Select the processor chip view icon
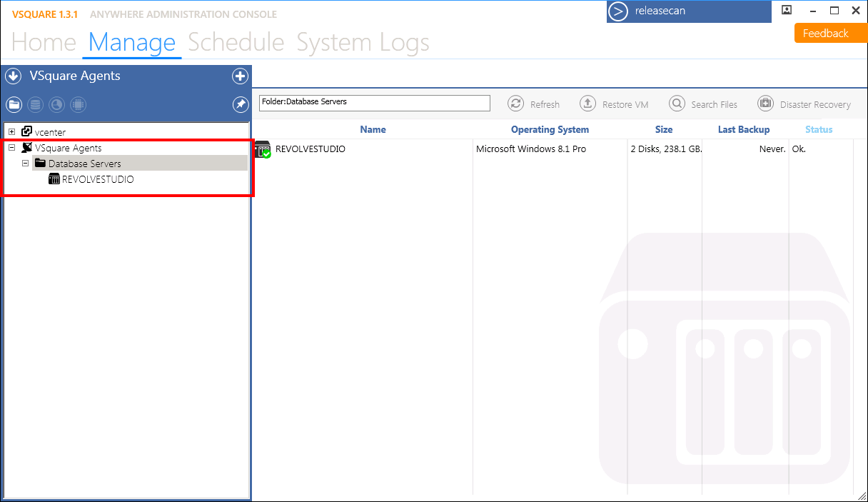This screenshot has height=502, width=868. coord(79,105)
